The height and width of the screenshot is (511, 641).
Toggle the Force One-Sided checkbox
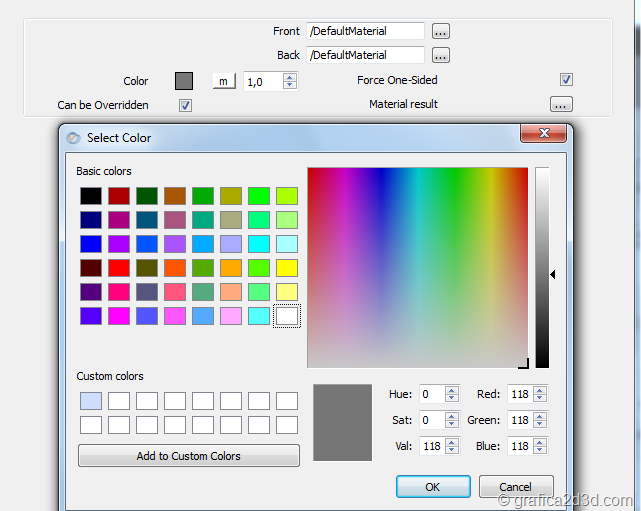[566, 80]
